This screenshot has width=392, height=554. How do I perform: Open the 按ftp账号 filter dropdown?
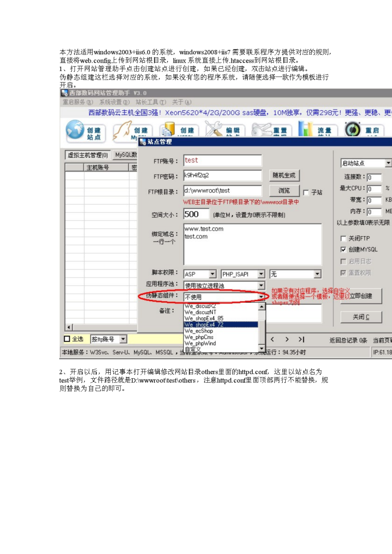pyautogui.click(x=123, y=339)
